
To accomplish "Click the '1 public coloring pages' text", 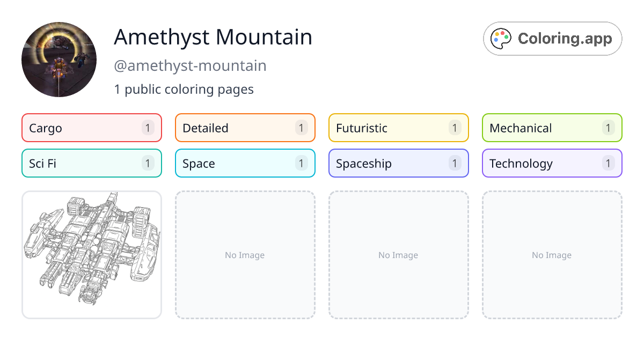I will click(x=184, y=89).
